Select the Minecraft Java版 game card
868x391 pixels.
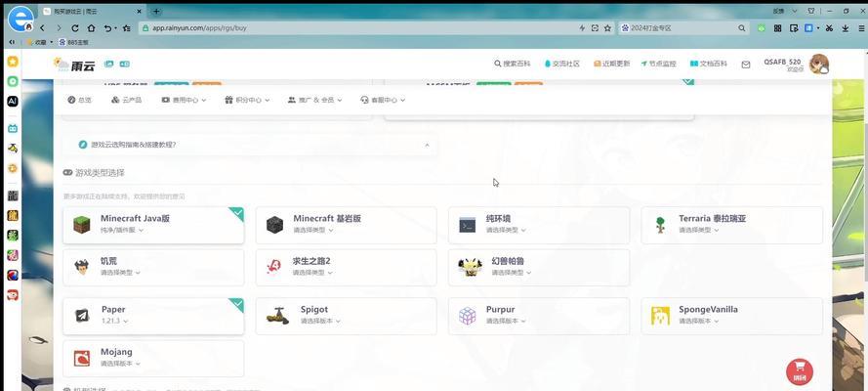(x=153, y=225)
